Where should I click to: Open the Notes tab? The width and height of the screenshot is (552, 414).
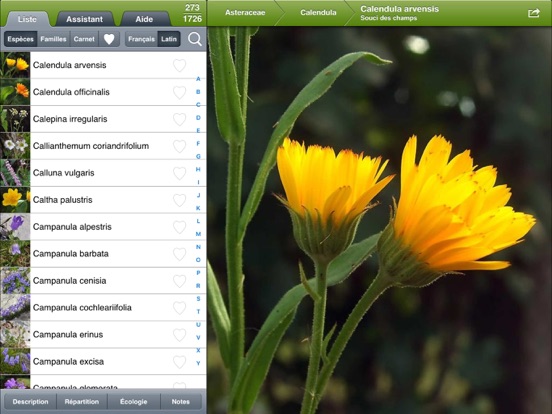[x=181, y=402]
